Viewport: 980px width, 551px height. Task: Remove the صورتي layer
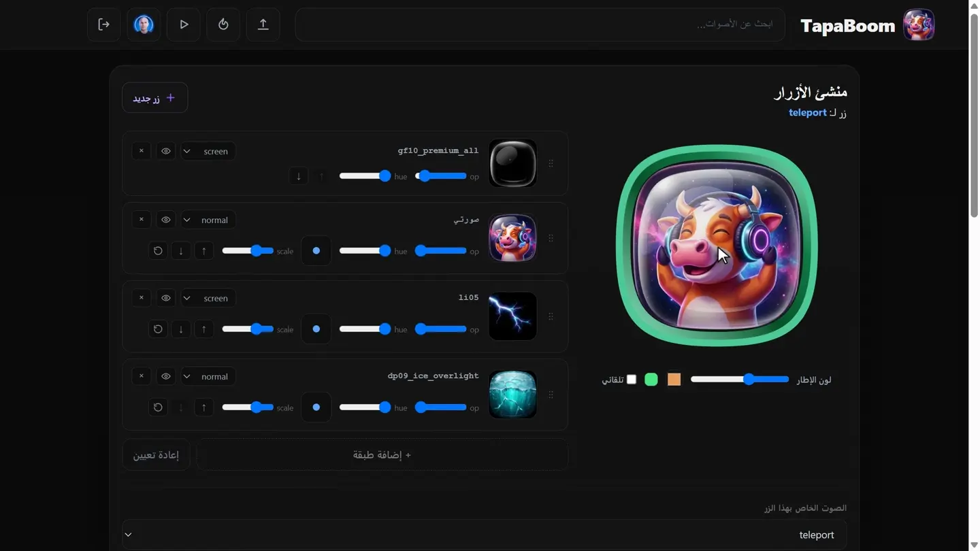[x=142, y=220]
